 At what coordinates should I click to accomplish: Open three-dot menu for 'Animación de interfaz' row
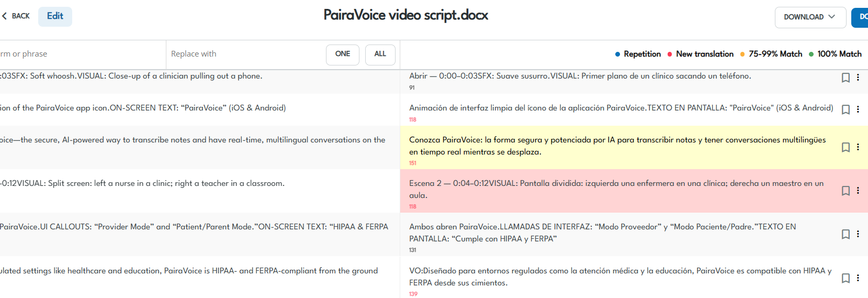point(858,109)
